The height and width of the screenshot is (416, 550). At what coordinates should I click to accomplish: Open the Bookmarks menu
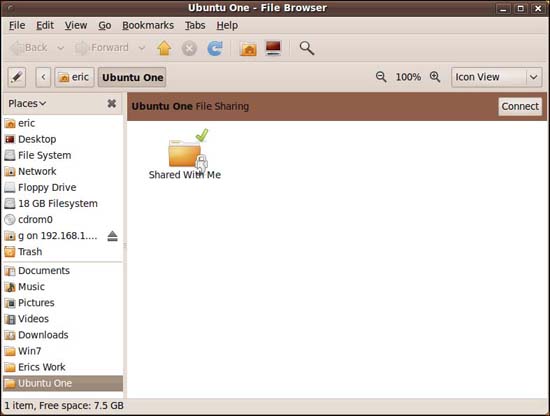148,25
